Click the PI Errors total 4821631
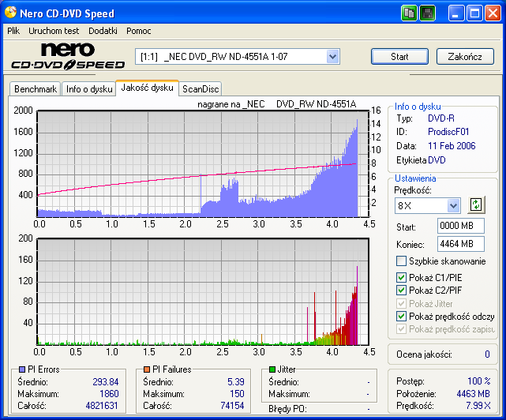 (102, 406)
